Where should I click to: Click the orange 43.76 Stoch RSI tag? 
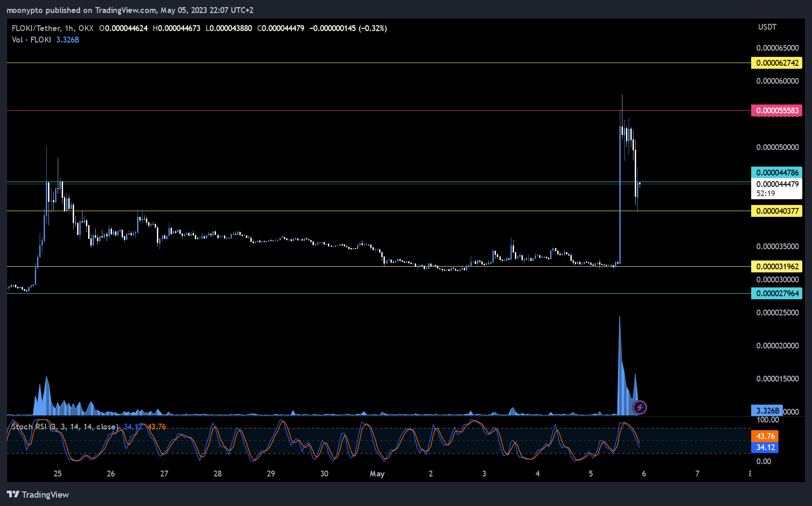click(x=765, y=436)
